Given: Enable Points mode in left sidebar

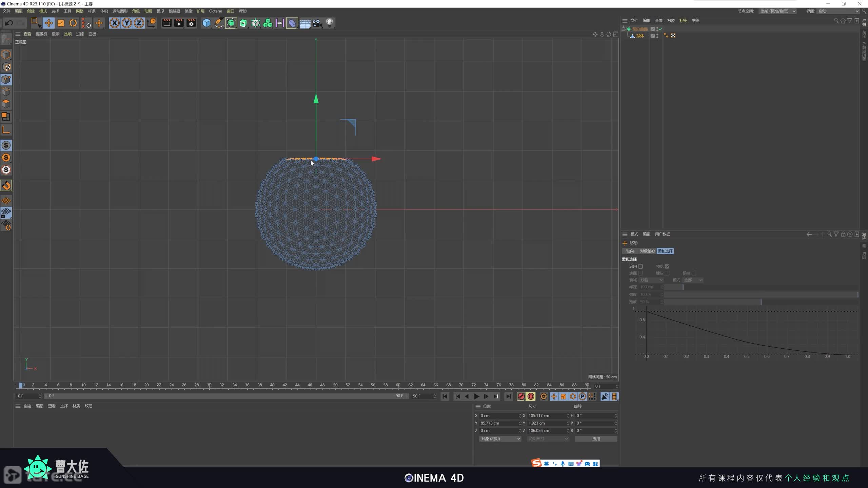Looking at the screenshot, I should point(6,80).
